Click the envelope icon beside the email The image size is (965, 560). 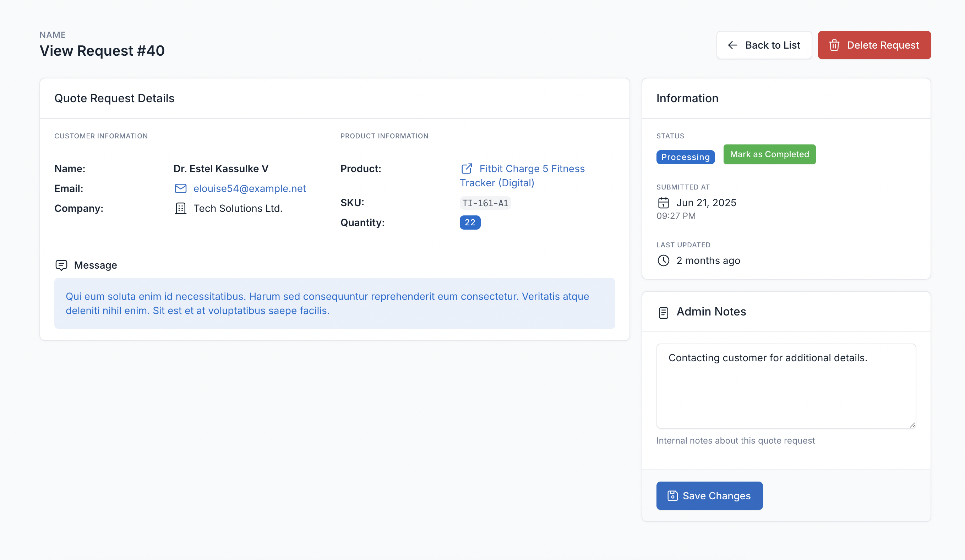point(180,188)
